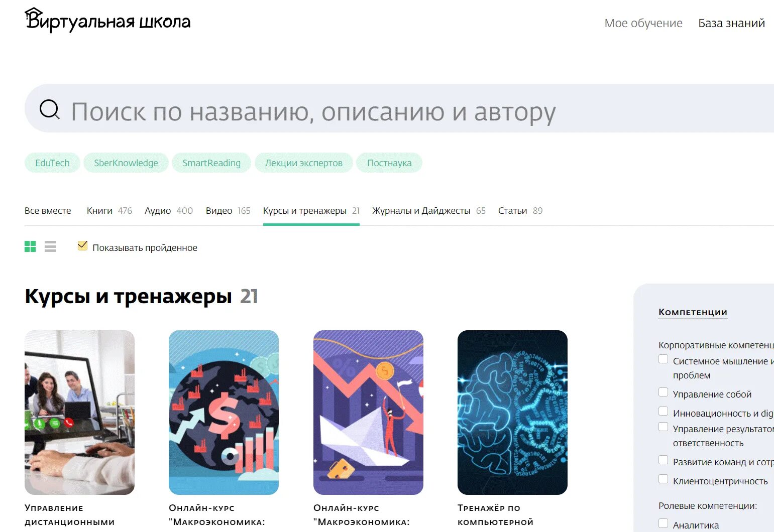Switch to grid view layout icon
Screen dimensions: 774x532
point(30,246)
